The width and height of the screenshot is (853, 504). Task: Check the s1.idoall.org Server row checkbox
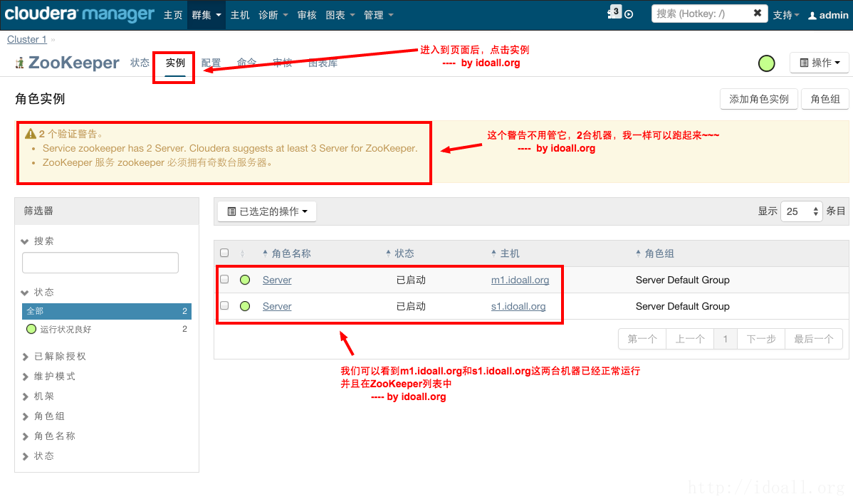coord(224,306)
